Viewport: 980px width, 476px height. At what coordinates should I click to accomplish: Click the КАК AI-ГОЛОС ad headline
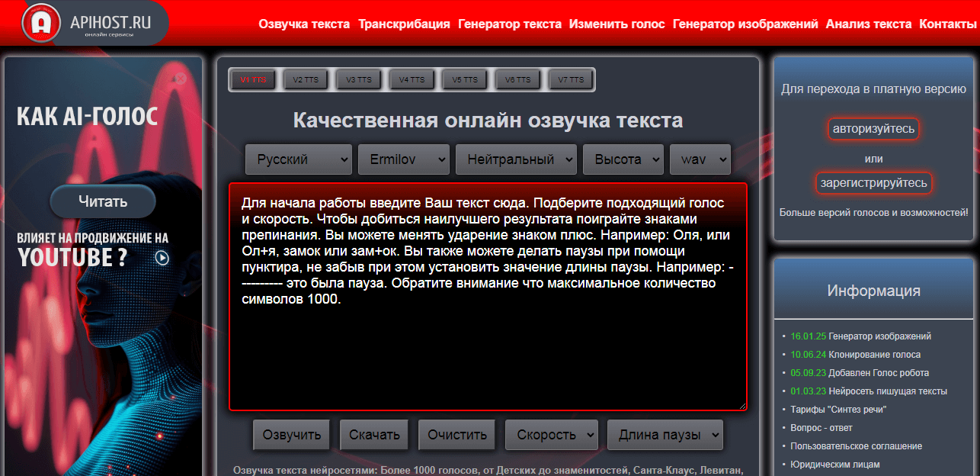click(88, 117)
